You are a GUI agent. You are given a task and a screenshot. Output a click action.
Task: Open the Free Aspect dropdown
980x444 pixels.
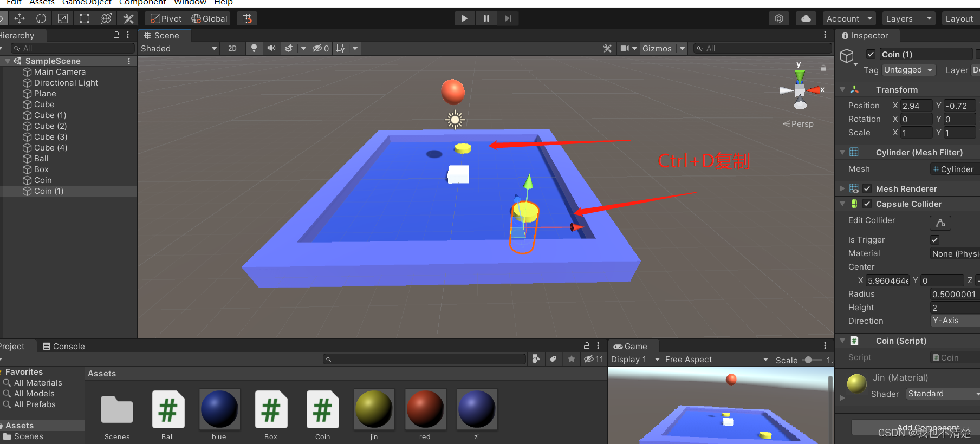coord(716,360)
